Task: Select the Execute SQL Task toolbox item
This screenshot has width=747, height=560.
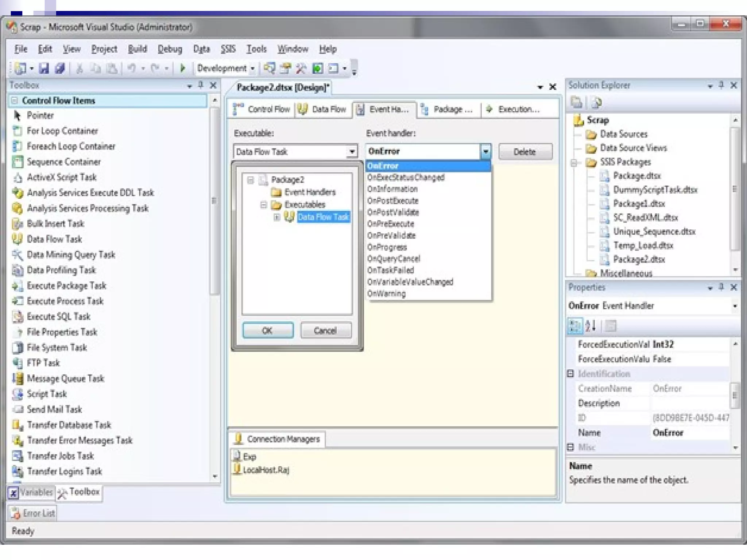Action: click(58, 316)
